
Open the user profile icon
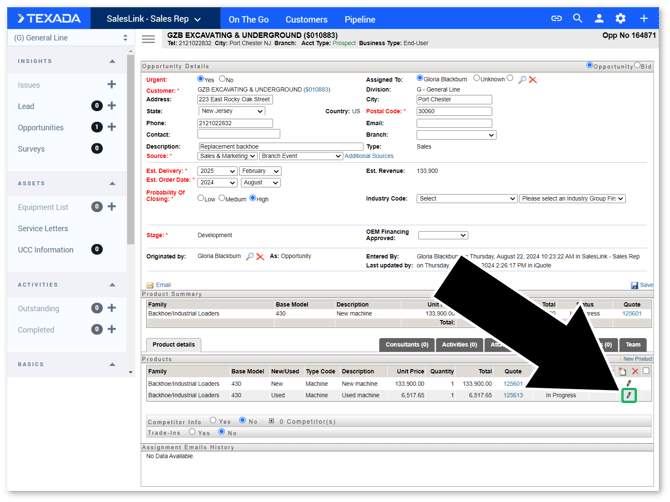pos(599,18)
